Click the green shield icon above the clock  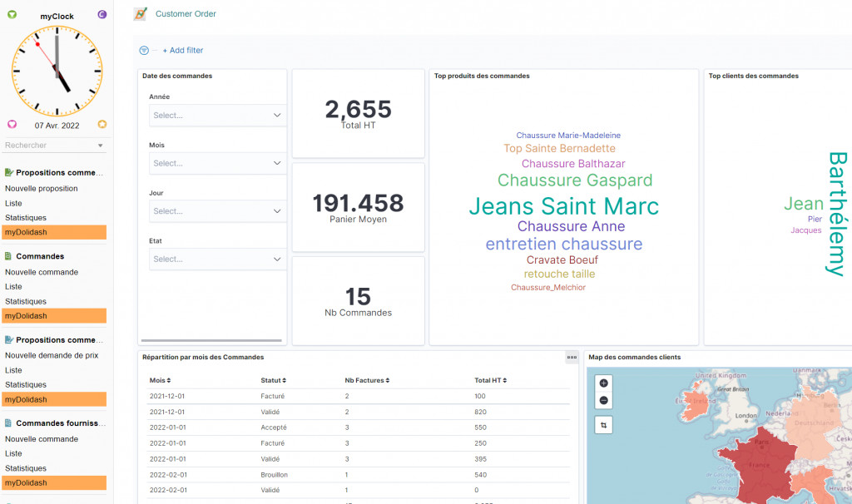[12, 15]
